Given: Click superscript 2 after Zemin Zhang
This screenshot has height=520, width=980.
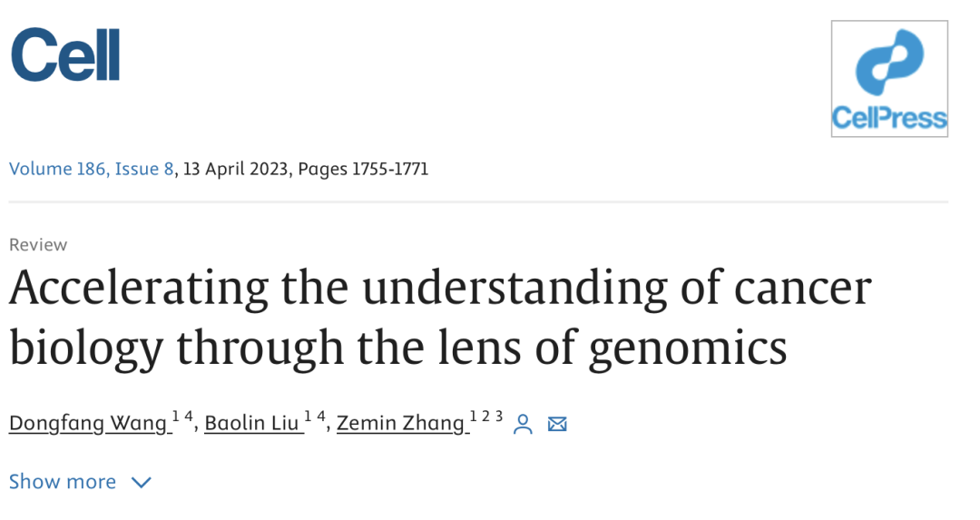Looking at the screenshot, I should click(x=485, y=417).
